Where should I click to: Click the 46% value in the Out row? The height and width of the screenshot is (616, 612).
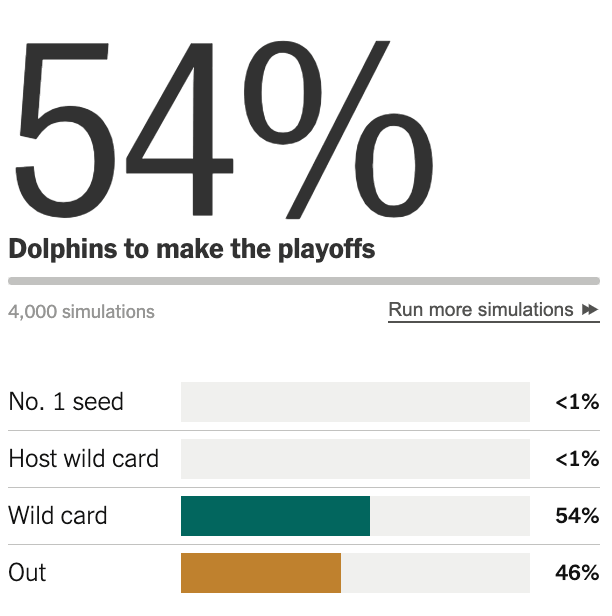577,574
